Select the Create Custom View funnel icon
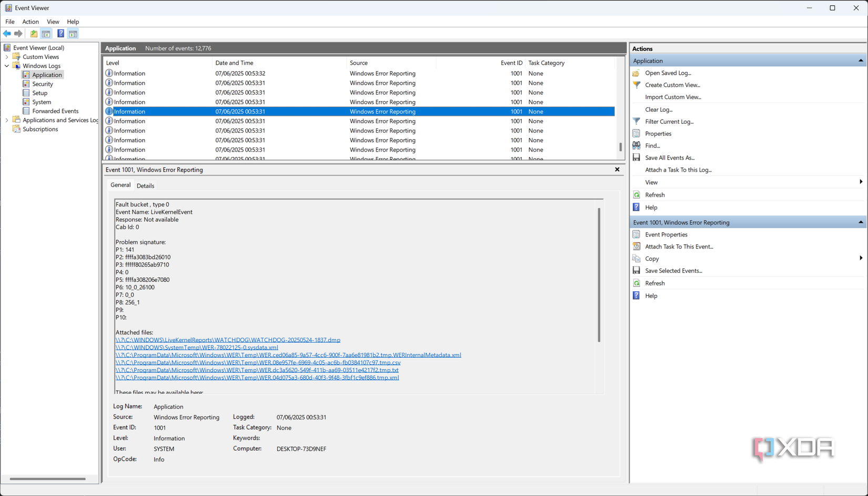Viewport: 868px width, 496px height. pyautogui.click(x=636, y=85)
